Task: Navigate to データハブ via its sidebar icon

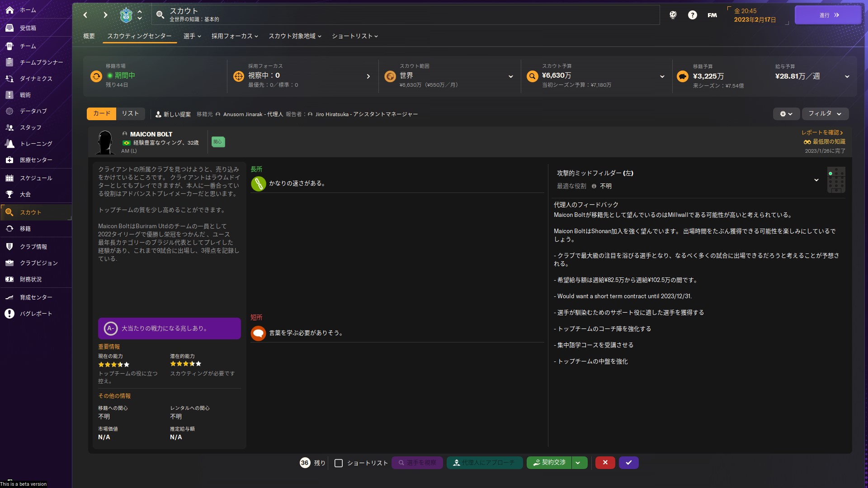Action: coord(33,111)
